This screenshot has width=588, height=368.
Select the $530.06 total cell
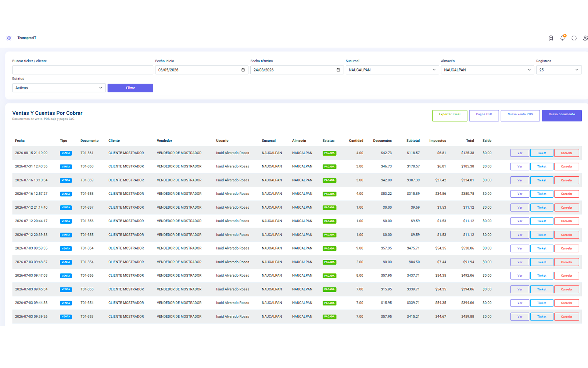click(467, 248)
